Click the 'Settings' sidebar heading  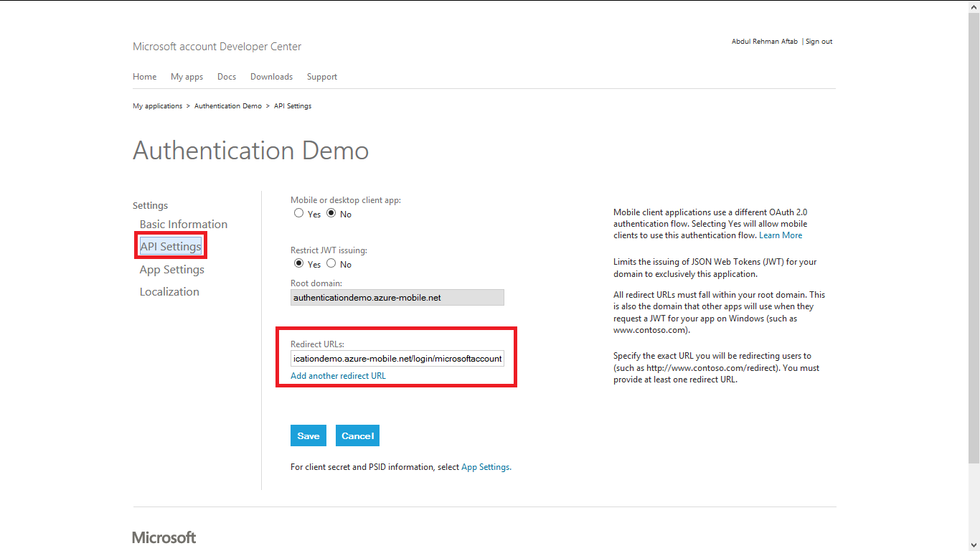tap(150, 206)
